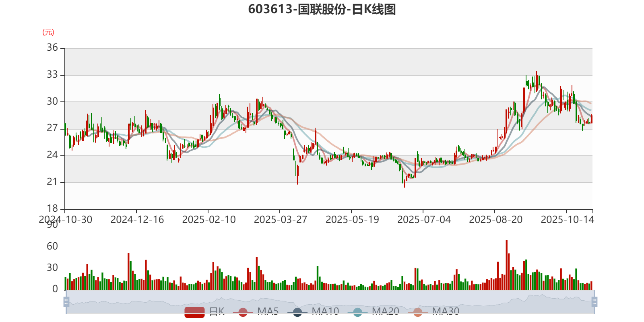Click the 33 price axis label
This screenshot has width=644, height=322.
52,75
